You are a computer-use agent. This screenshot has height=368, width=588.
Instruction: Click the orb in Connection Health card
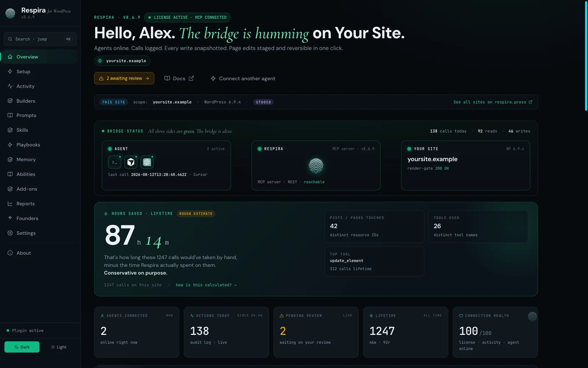(x=533, y=316)
